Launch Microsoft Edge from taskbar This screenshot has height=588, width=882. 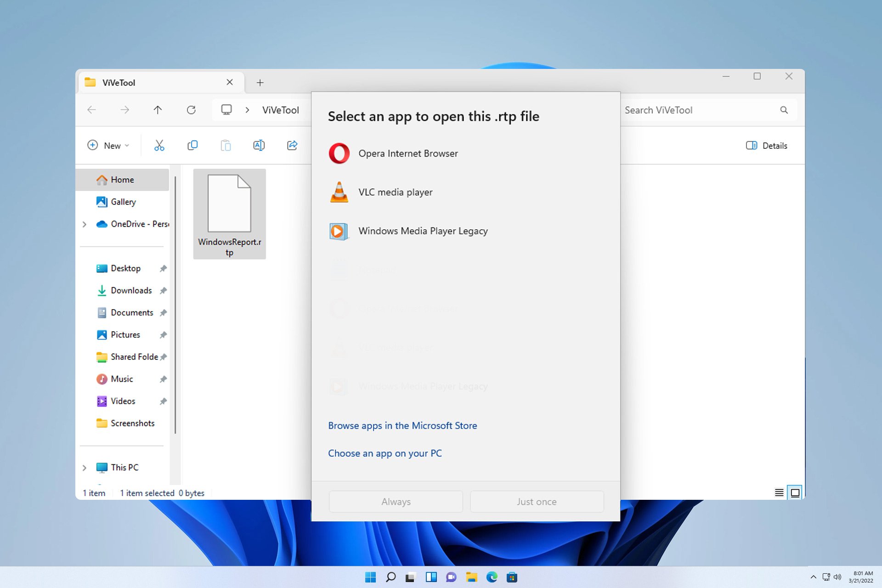coord(492,577)
